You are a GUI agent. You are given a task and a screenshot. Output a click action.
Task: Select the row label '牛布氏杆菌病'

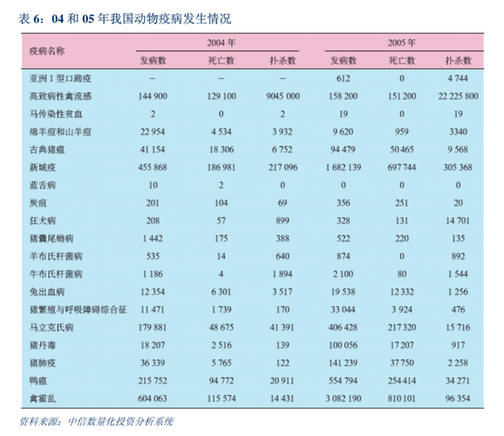pyautogui.click(x=56, y=275)
